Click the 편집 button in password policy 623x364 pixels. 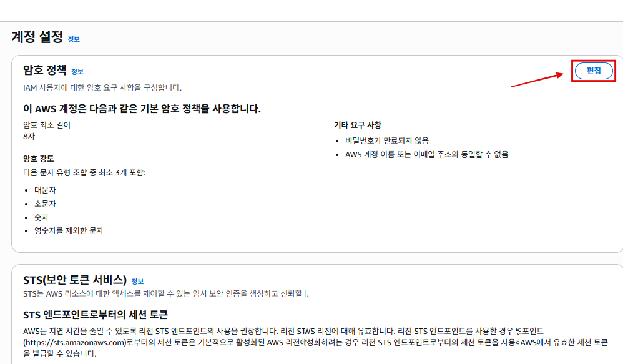click(594, 71)
